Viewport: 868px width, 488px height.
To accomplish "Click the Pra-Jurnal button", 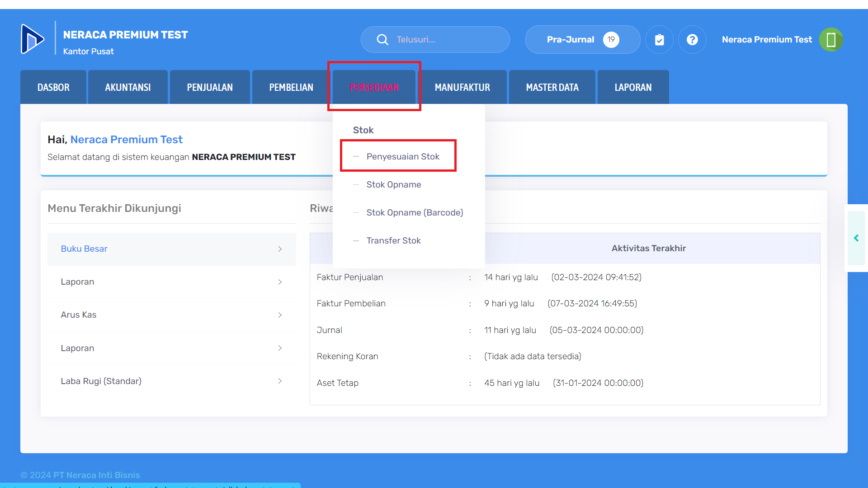I will pos(570,40).
